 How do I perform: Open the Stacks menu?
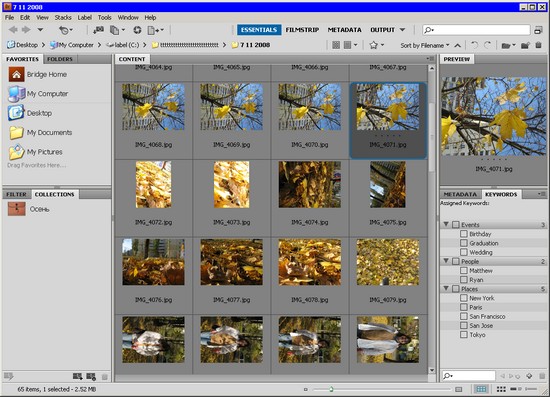pos(63,17)
